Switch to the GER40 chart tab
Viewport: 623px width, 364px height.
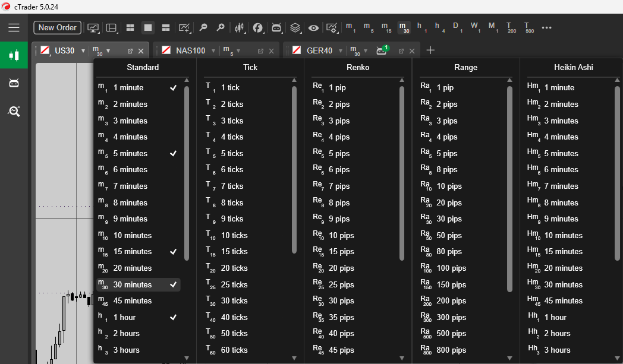[x=319, y=51]
